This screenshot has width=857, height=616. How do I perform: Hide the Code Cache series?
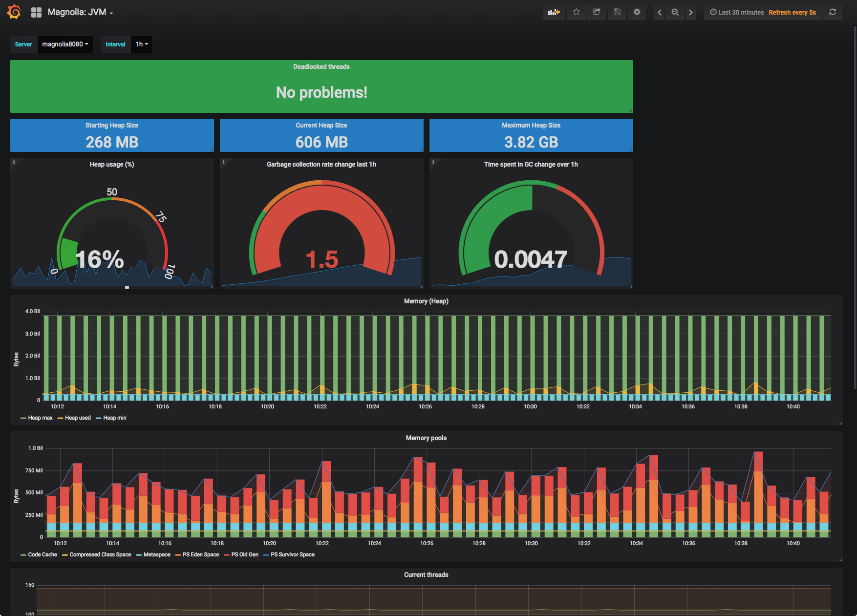[42, 554]
